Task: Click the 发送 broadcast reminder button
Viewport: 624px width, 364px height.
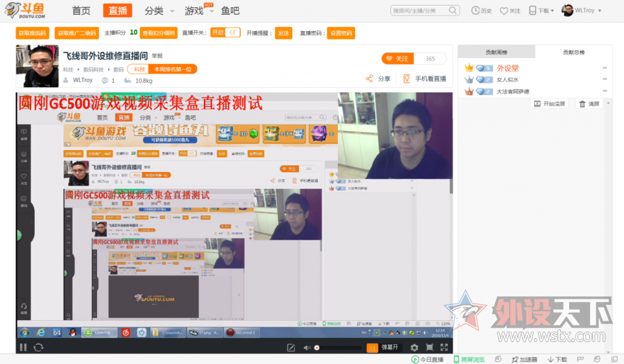Action: tap(284, 33)
